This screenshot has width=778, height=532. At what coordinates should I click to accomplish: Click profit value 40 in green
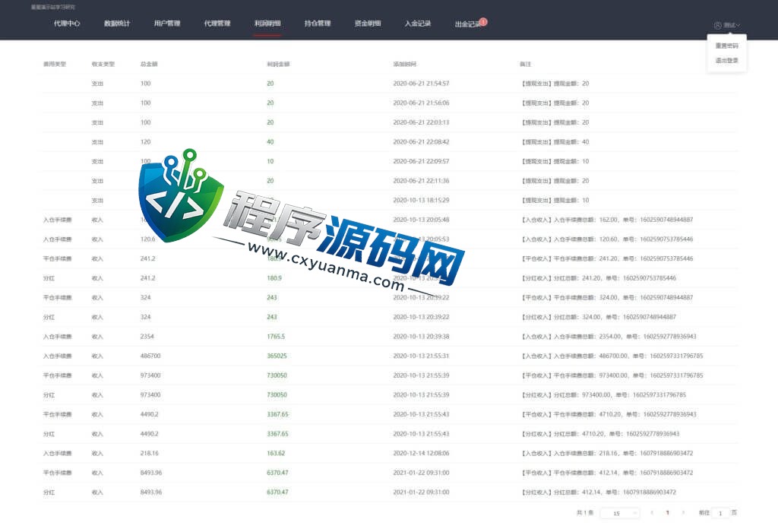[x=270, y=142]
